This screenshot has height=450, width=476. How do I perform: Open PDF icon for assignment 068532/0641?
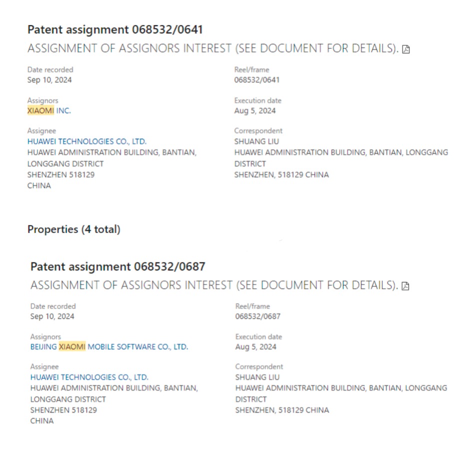pyautogui.click(x=406, y=49)
